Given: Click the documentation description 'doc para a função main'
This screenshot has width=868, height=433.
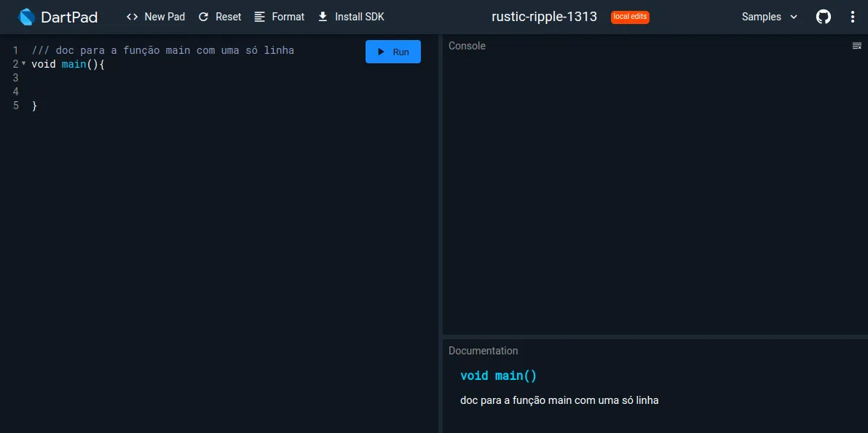Looking at the screenshot, I should click(x=559, y=400).
